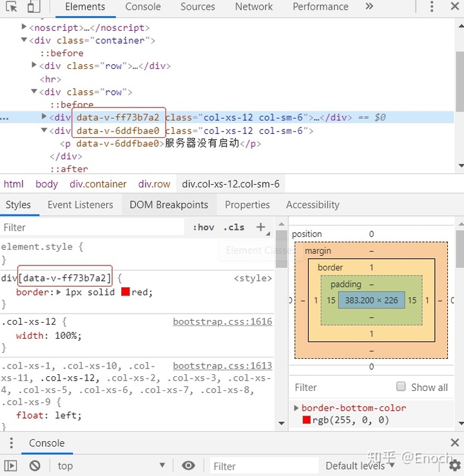Expand the border-bottom-color computed property

point(296,408)
